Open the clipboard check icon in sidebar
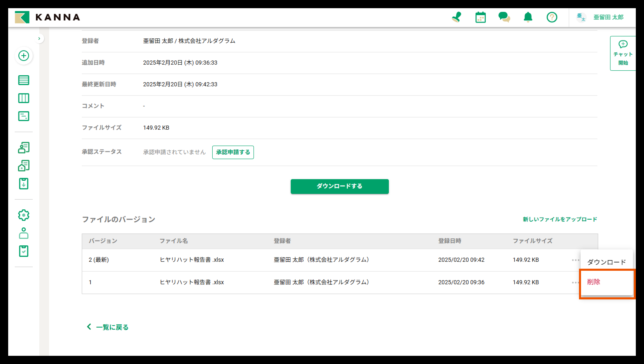Image resolution: width=644 pixels, height=364 pixels. (24, 251)
